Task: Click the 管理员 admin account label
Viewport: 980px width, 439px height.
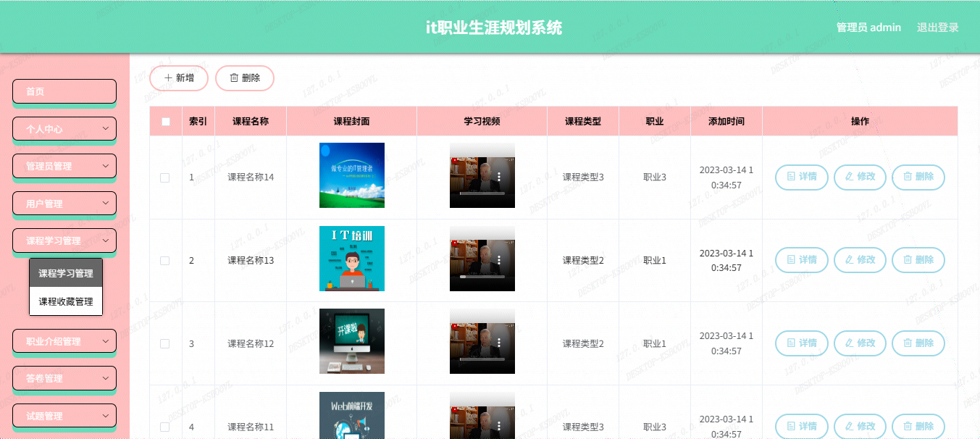Action: click(869, 28)
